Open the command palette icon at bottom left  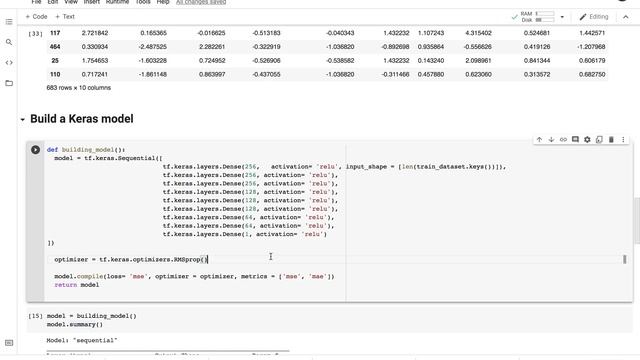click(9, 343)
